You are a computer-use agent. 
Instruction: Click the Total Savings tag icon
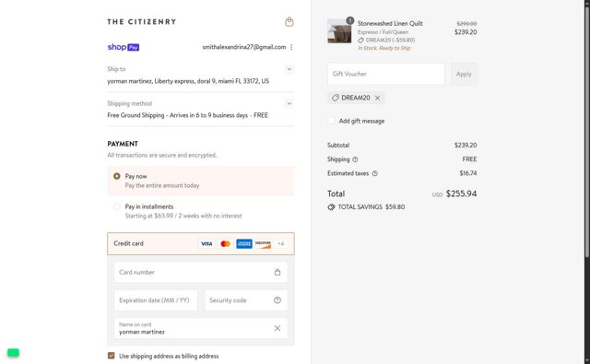point(331,206)
